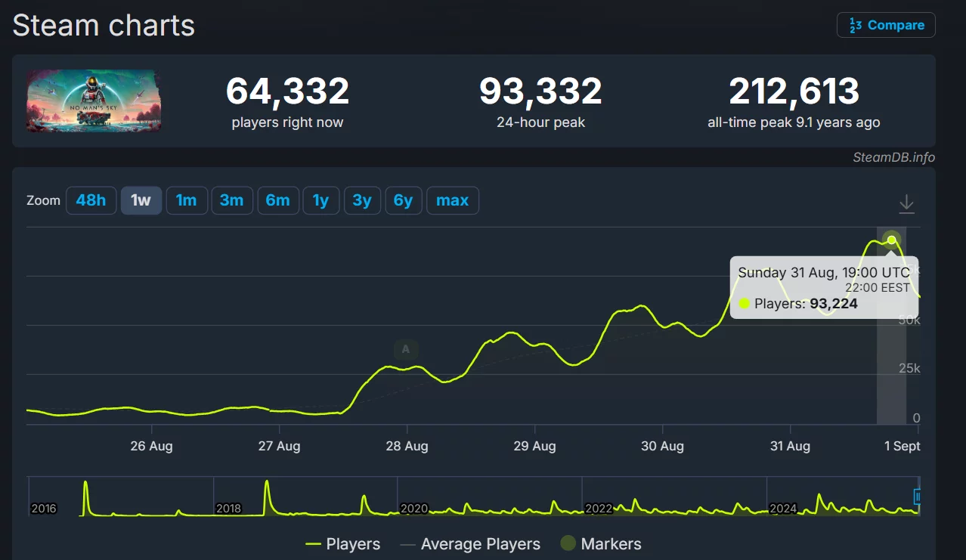Select the 1w zoom range
Screen dimensions: 966x560
point(141,200)
